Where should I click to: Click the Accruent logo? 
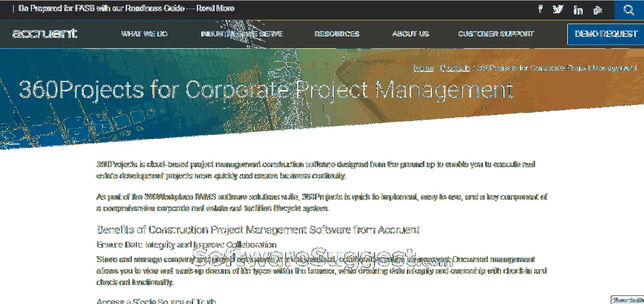(x=45, y=34)
